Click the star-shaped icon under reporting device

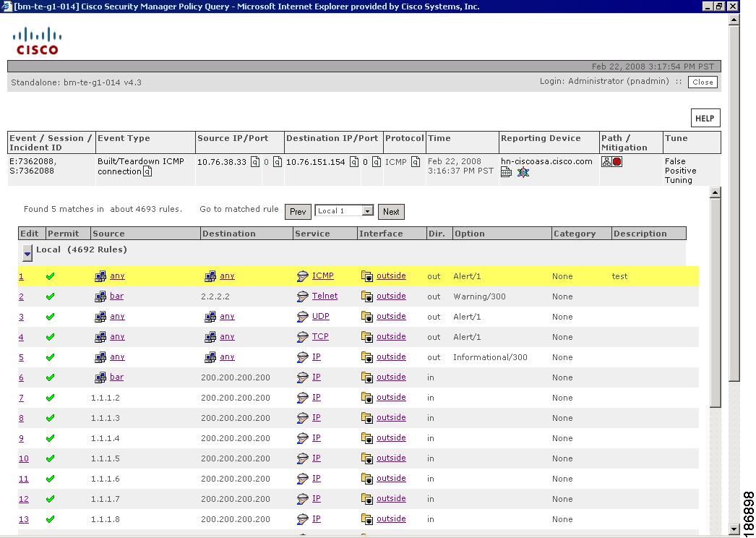(523, 172)
